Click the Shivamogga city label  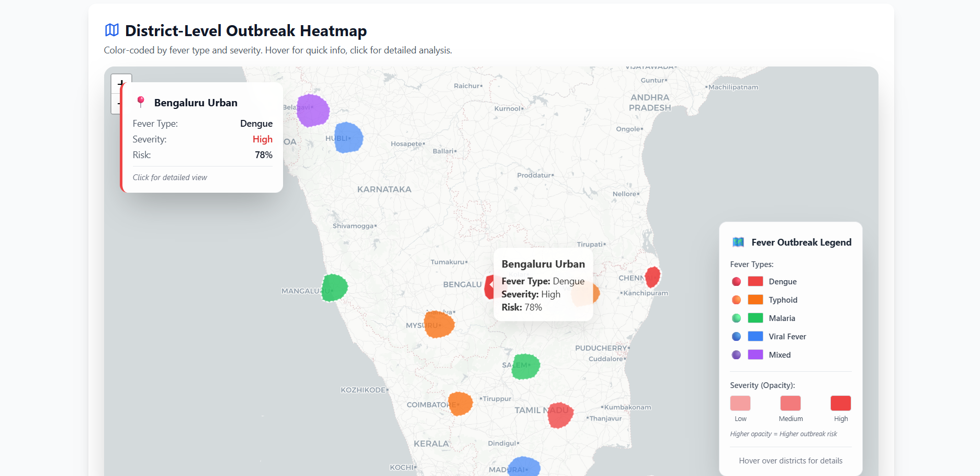pos(354,226)
